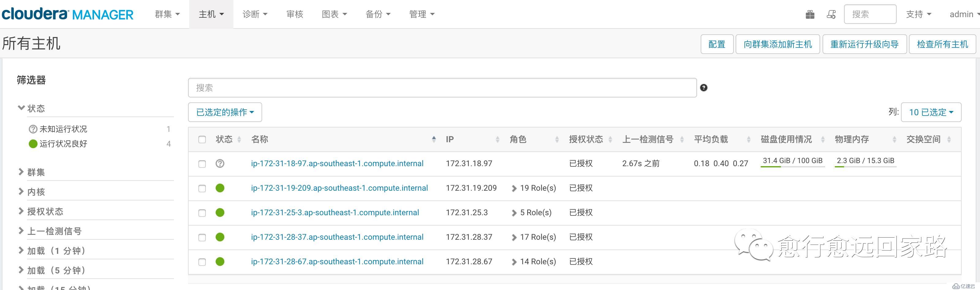Click the 配置 button
The width and height of the screenshot is (980, 290).
click(x=717, y=44)
